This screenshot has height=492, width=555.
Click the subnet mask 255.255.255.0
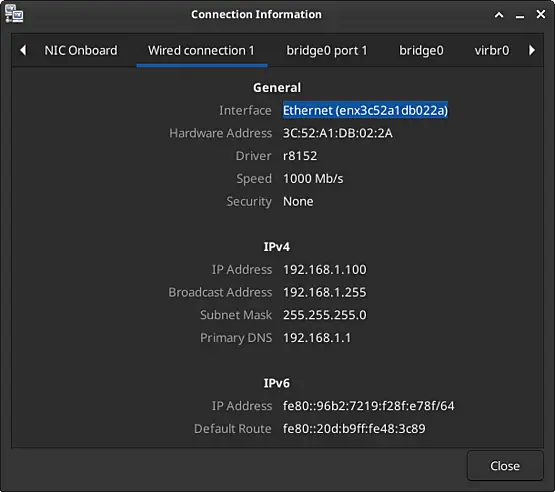[325, 315]
